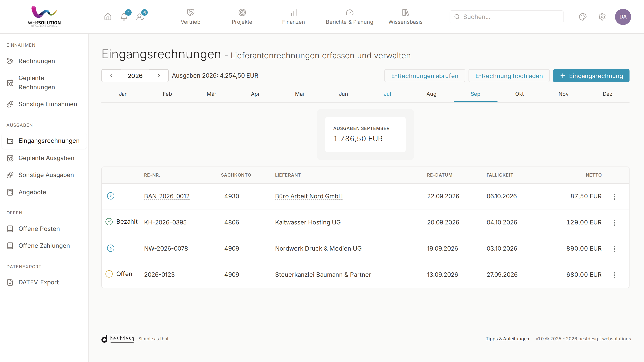Open Tipps & Anleitungen footer link
This screenshot has width=644, height=362.
coord(507,338)
